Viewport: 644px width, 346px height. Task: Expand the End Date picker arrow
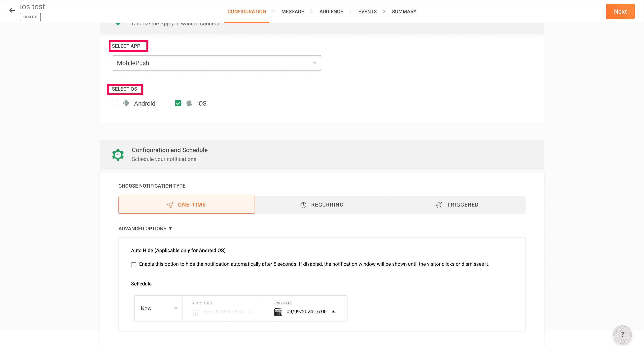click(333, 312)
